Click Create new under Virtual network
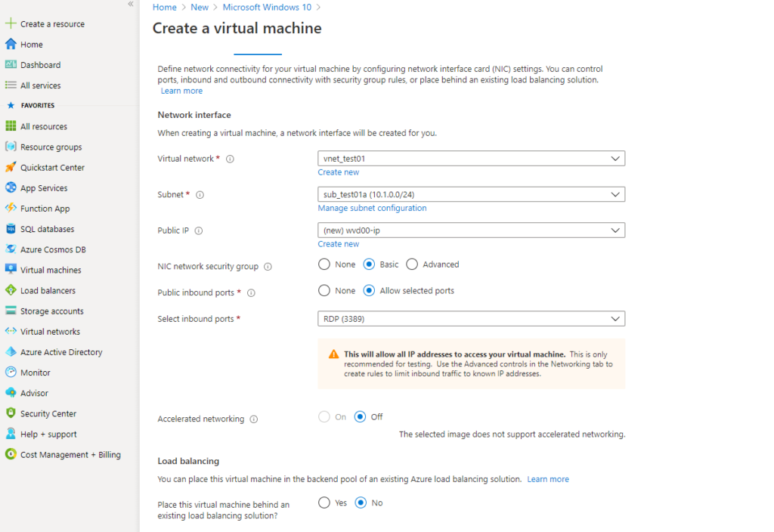This screenshot has height=532, width=774. pyautogui.click(x=338, y=172)
